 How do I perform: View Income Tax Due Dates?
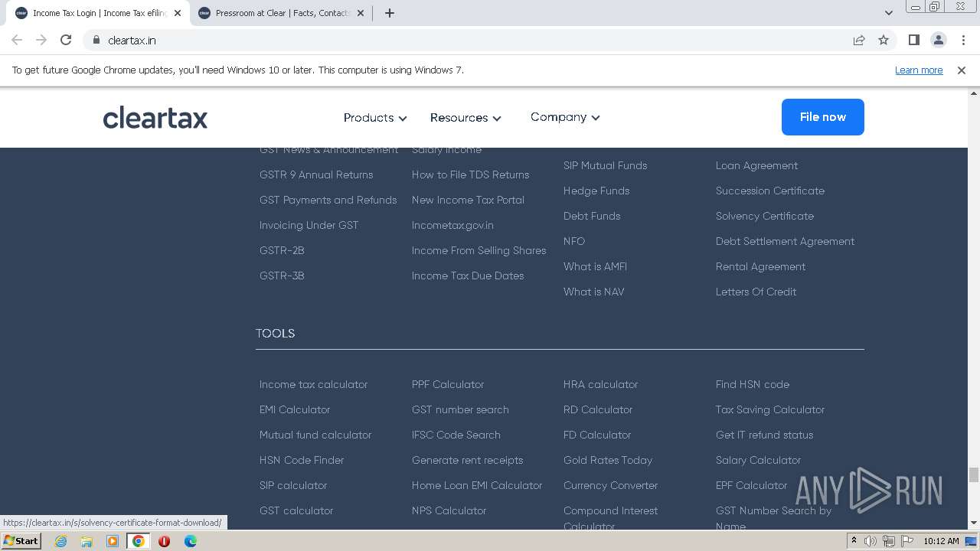tap(468, 275)
